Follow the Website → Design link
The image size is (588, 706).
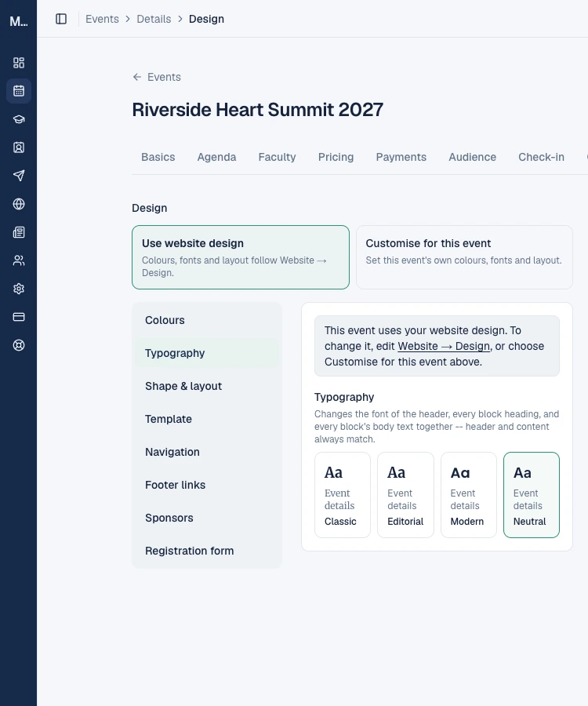tap(444, 346)
